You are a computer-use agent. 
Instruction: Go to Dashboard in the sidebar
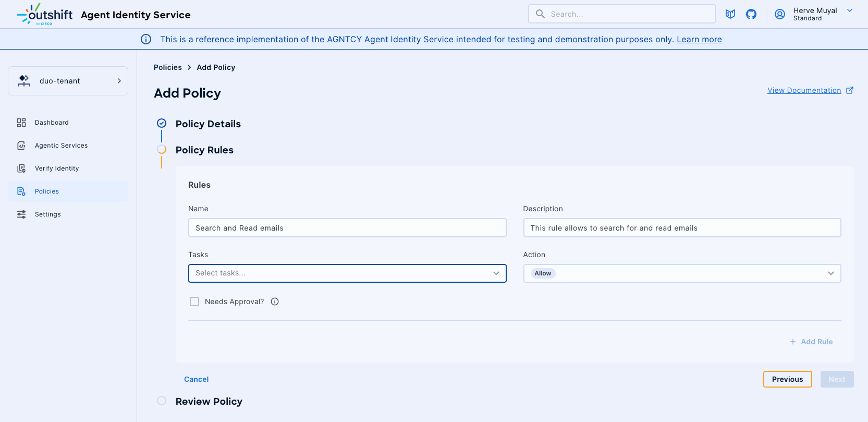(x=52, y=123)
